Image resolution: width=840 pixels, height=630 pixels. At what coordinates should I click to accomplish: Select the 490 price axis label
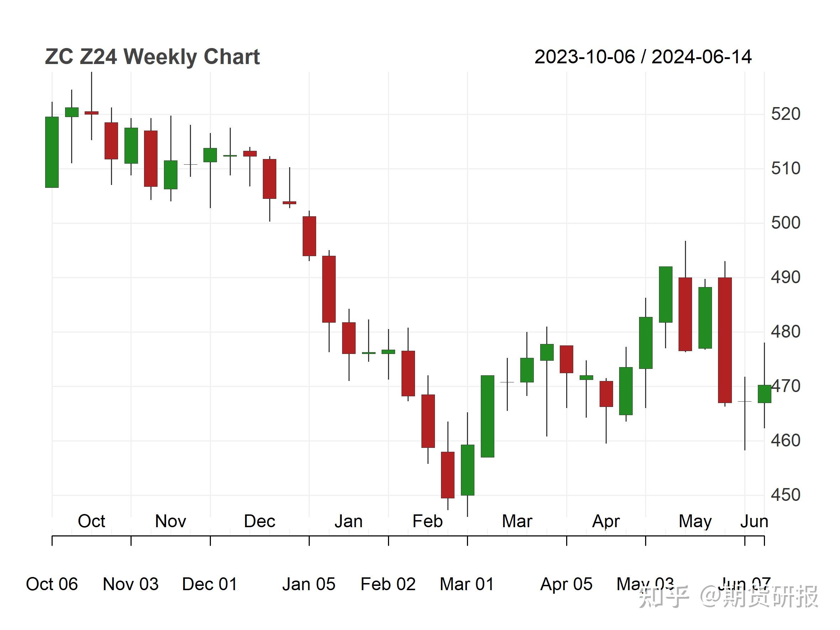click(x=785, y=277)
